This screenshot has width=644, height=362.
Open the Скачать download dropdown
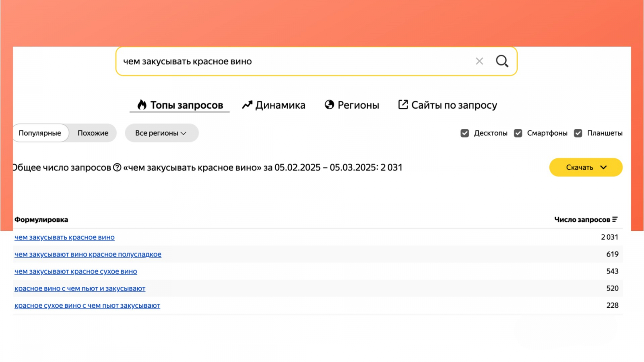click(586, 167)
